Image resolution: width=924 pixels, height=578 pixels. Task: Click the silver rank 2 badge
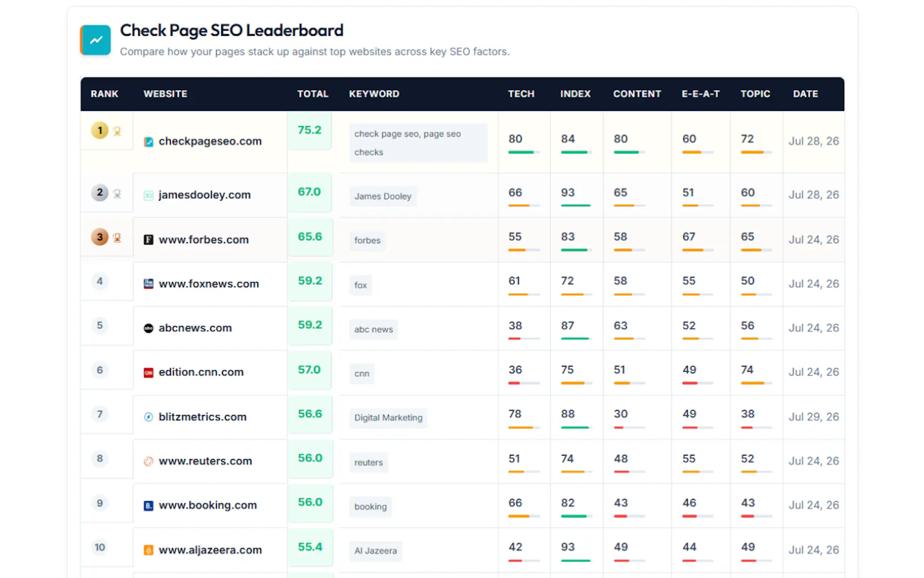(100, 192)
